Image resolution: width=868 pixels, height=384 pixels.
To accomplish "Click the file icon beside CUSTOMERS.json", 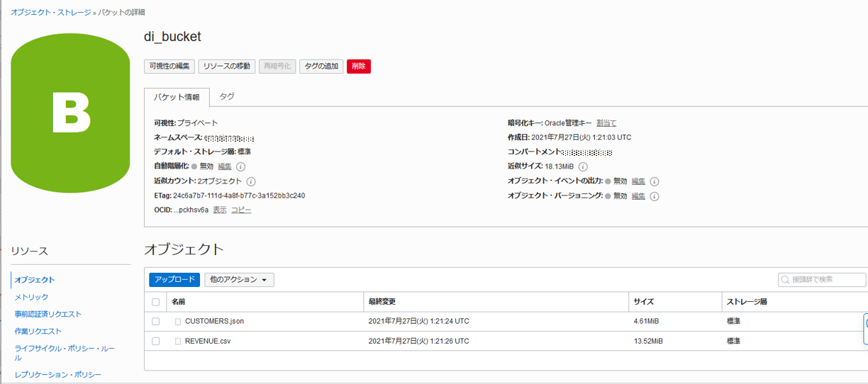I will click(x=178, y=322).
